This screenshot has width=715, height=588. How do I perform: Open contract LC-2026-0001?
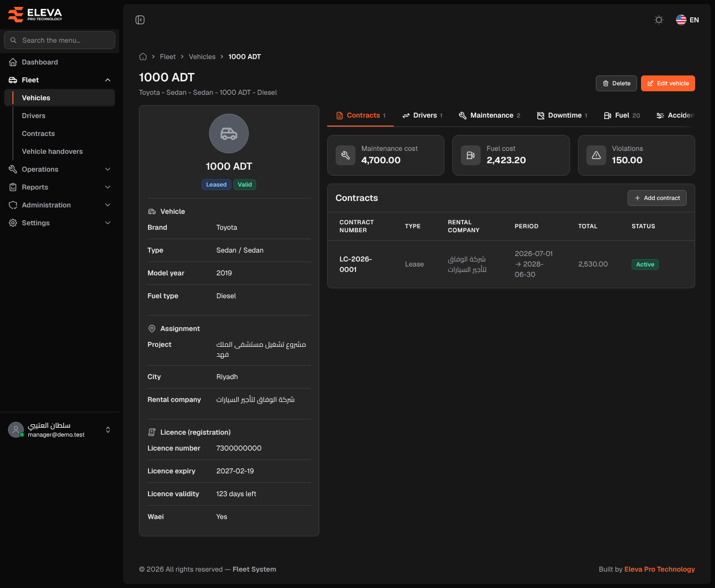(x=356, y=264)
